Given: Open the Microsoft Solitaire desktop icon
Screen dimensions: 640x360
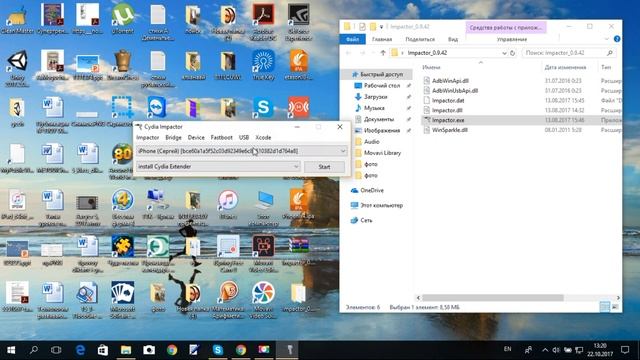Looking at the screenshot, I should (x=123, y=300).
